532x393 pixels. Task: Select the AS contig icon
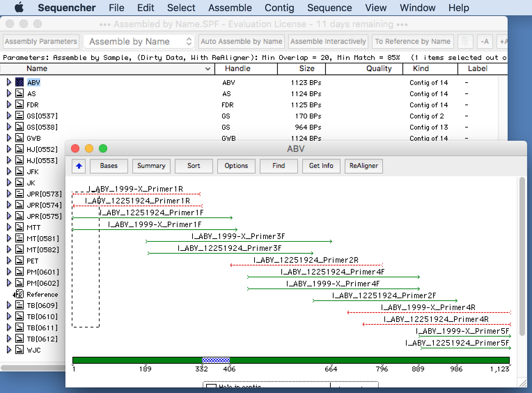click(x=19, y=93)
